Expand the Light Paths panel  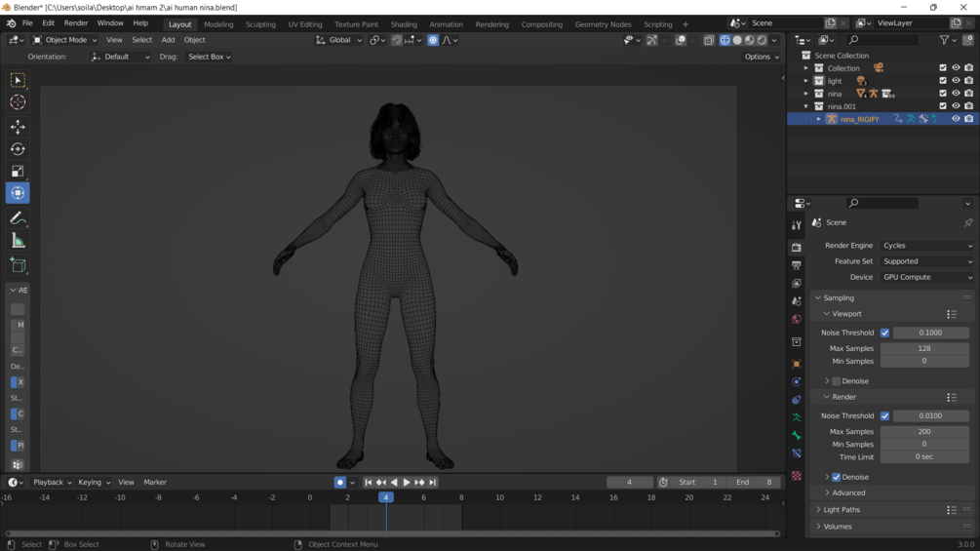tap(842, 510)
